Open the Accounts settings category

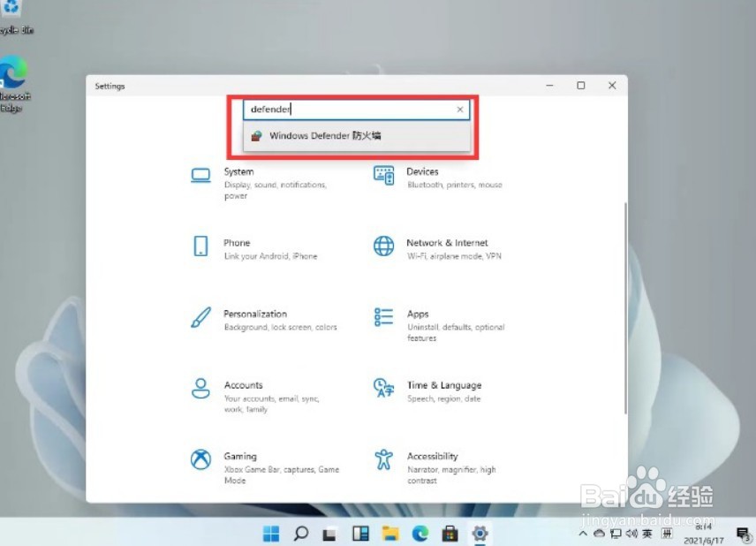[x=255, y=397]
